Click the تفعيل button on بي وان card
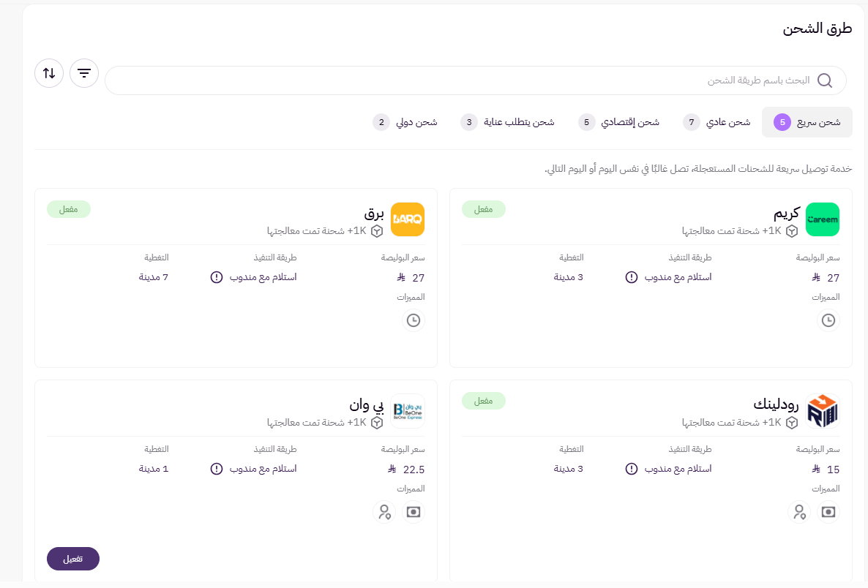Image resolution: width=868 pixels, height=588 pixels. coord(73,559)
